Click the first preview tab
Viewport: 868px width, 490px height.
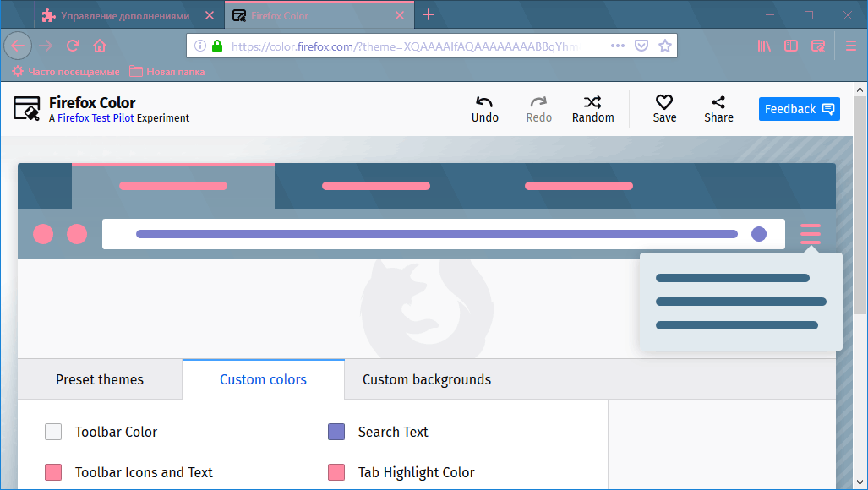tap(173, 186)
